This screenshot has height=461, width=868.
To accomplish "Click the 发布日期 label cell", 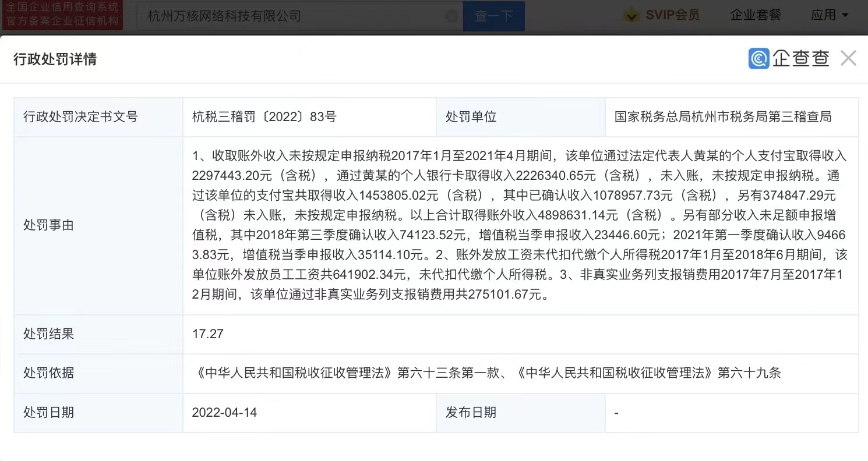I will [x=521, y=412].
